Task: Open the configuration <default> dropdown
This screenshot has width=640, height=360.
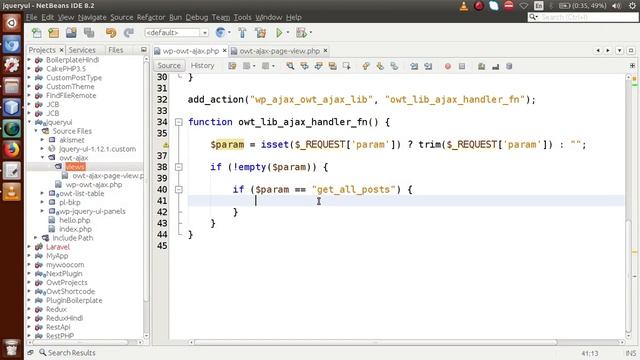Action: point(176,33)
